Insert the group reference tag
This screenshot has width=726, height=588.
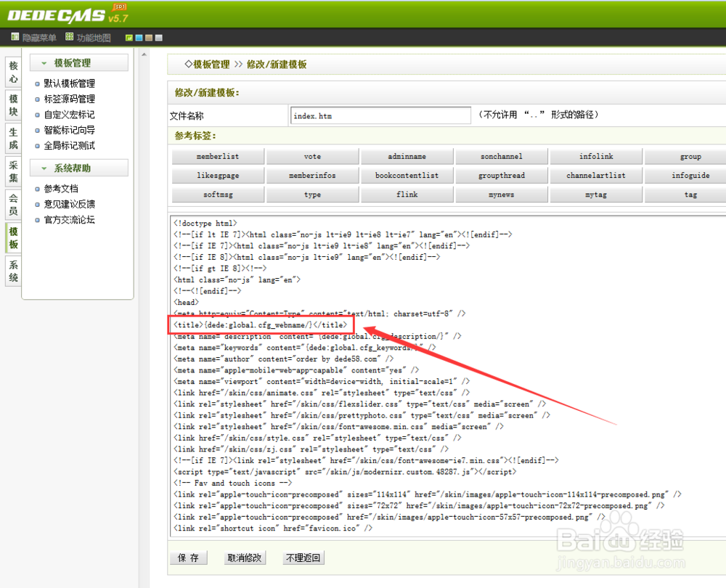685,157
